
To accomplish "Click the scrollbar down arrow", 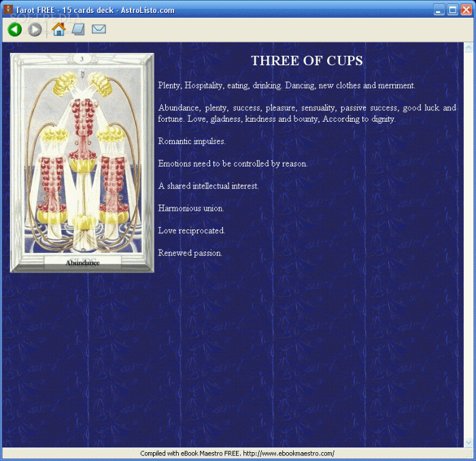I will pyautogui.click(x=469, y=443).
